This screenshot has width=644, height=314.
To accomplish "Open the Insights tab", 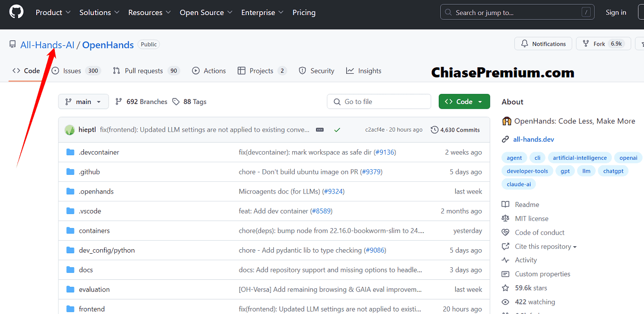I will tap(364, 71).
